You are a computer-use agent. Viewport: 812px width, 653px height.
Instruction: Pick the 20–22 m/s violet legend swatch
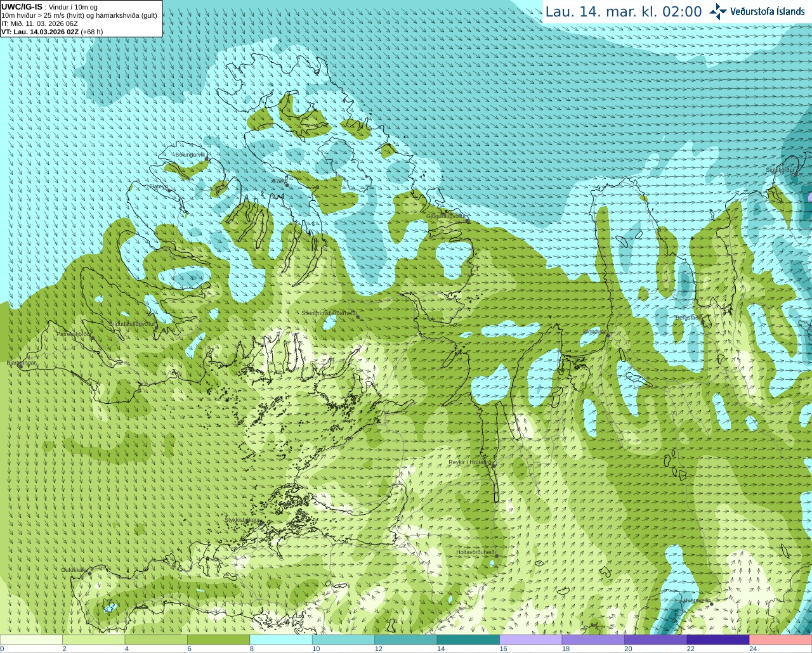[656, 640]
